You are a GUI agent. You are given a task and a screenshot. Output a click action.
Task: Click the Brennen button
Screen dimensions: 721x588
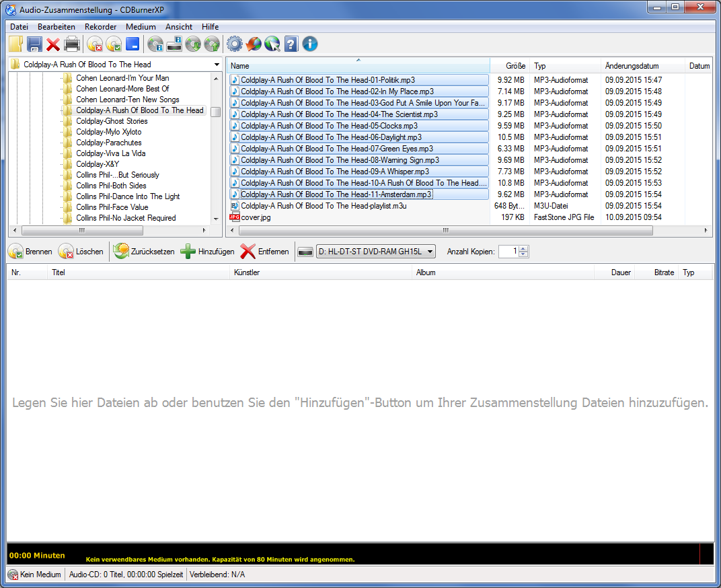point(30,252)
